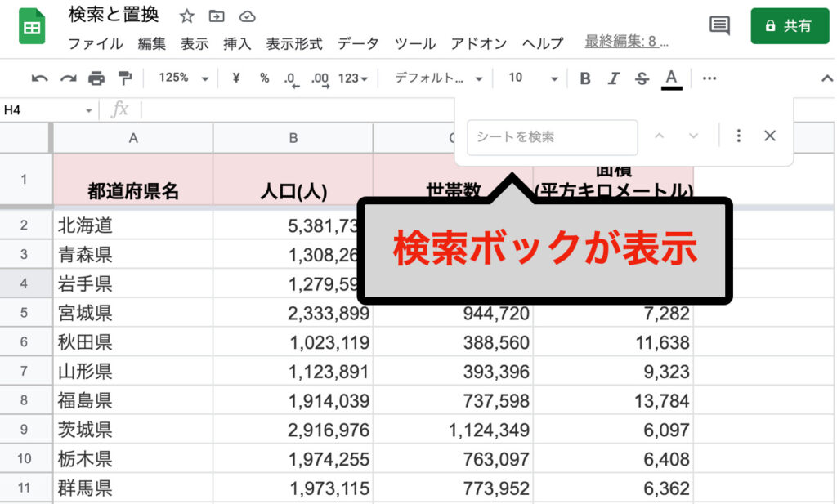Viewport: 837px width, 504px height.
Task: Open the 123 number formats dropdown
Action: tap(353, 78)
